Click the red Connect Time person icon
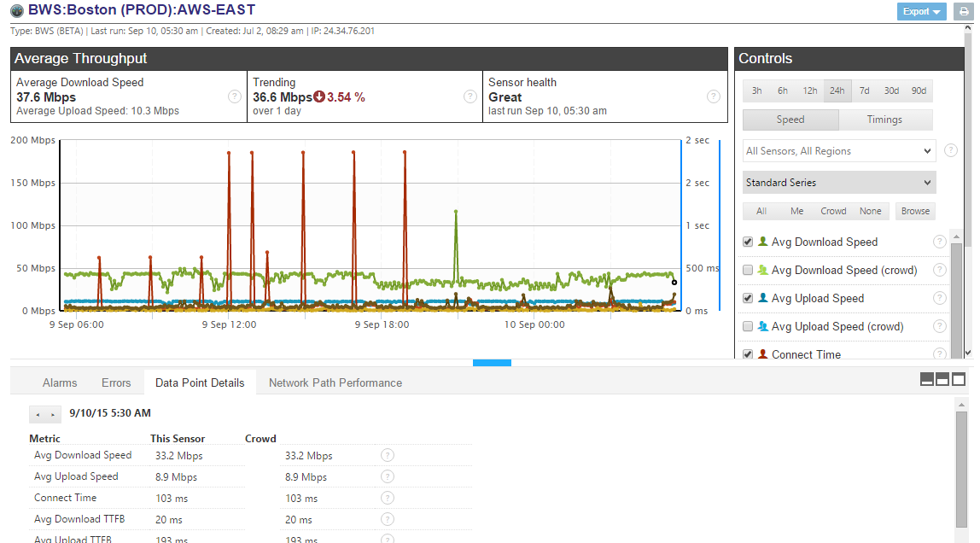Image resolution: width=980 pixels, height=543 pixels. [x=762, y=353]
